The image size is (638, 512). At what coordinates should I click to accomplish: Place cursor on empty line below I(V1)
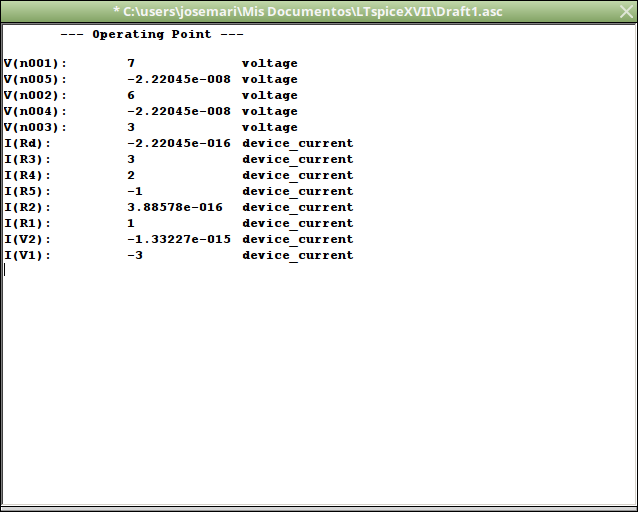(x=100, y=271)
